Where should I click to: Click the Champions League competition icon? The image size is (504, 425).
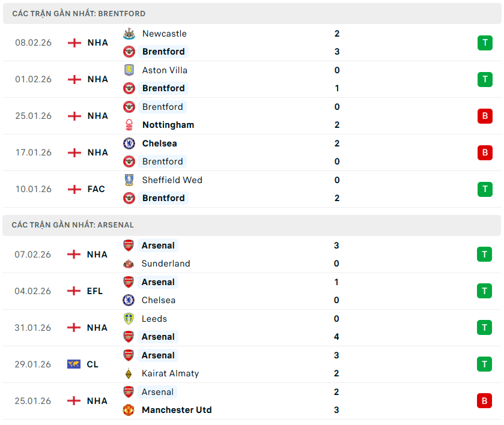(73, 364)
